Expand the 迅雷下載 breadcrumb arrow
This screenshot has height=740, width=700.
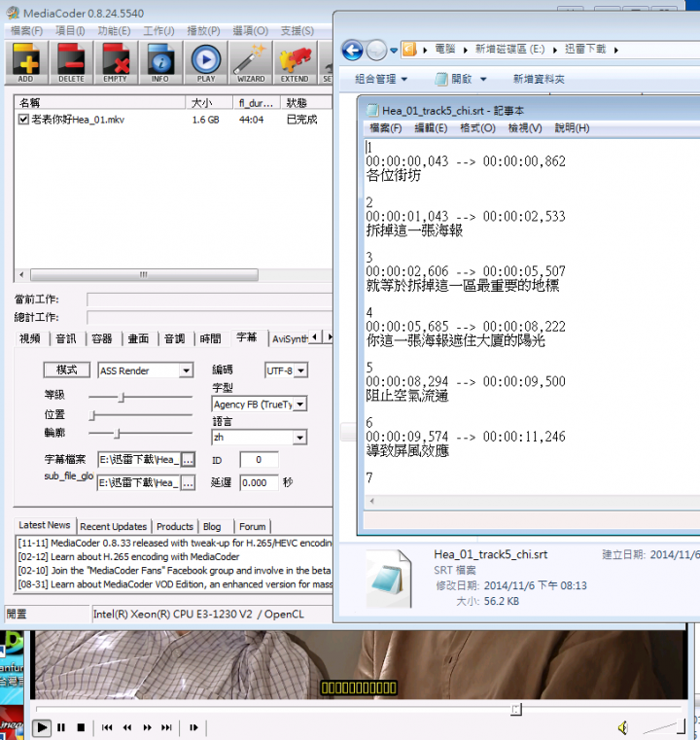(616, 50)
